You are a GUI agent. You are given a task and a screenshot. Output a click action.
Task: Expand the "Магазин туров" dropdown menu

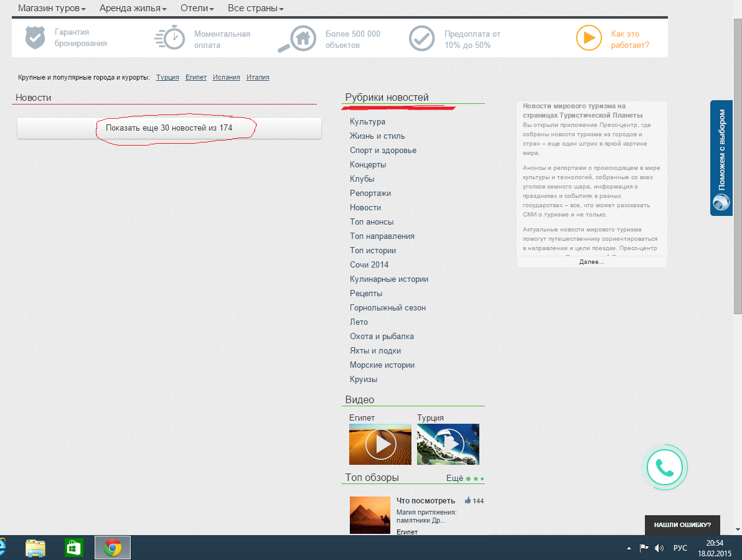52,9
